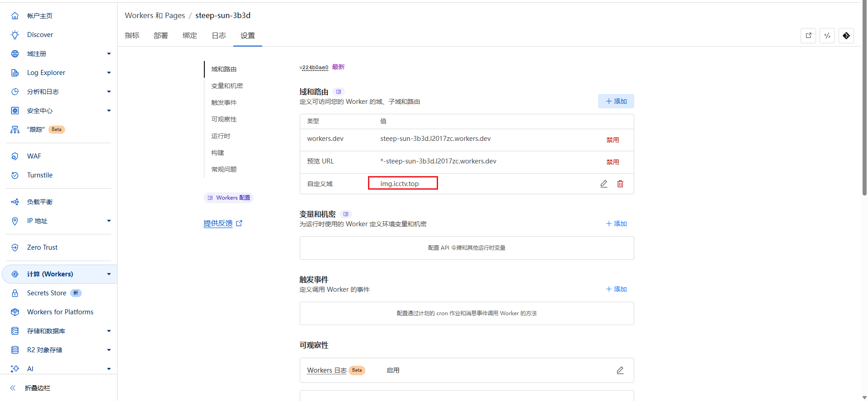Open the 变量和机密 documentation icon
Screen dimensions: 868x401
[x=346, y=214]
